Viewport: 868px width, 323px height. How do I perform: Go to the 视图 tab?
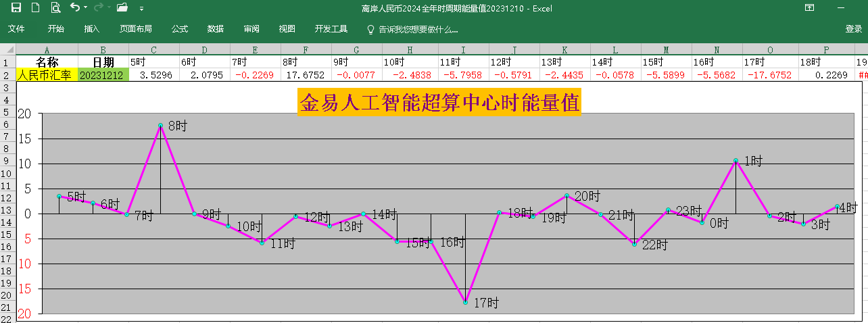coord(287,29)
